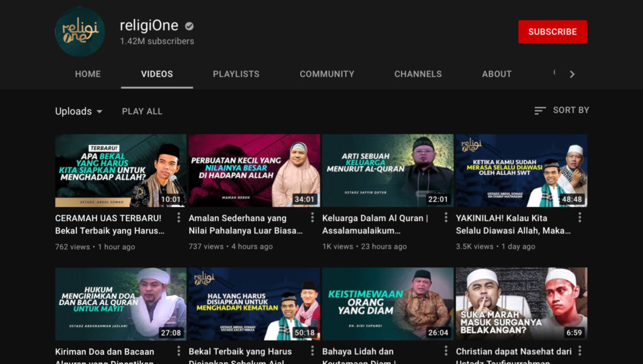Switch to the Home tab
Image resolution: width=643 pixels, height=364 pixels.
click(88, 74)
